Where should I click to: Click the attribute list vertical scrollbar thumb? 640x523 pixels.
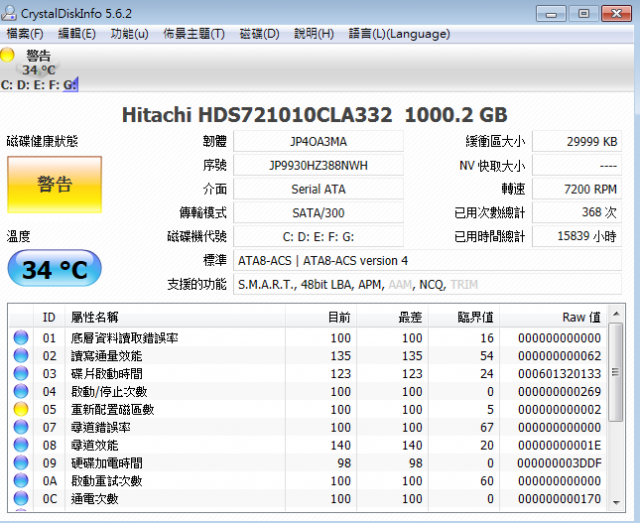(x=616, y=372)
